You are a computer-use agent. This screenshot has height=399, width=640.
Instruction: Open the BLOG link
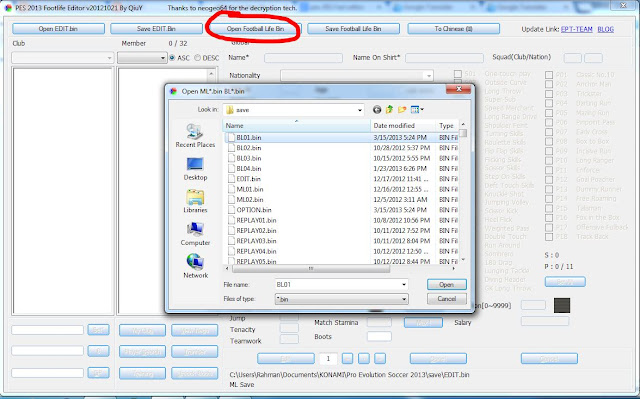[605, 29]
